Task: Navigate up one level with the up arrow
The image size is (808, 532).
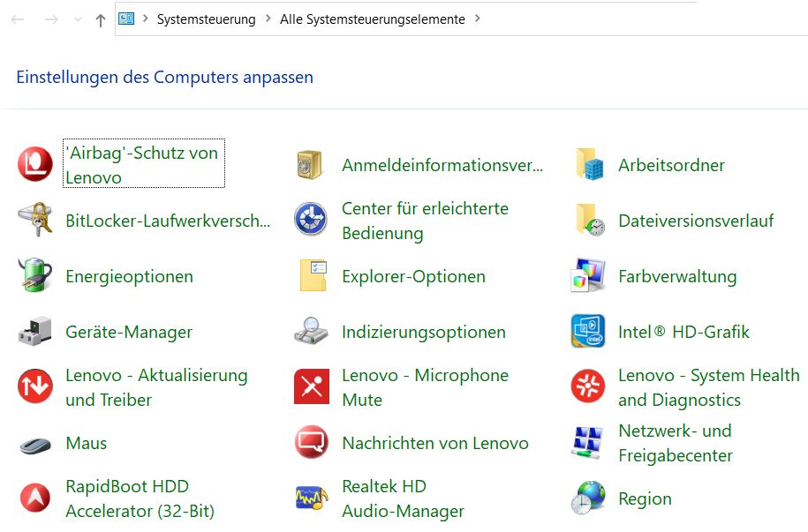Action: [x=101, y=20]
